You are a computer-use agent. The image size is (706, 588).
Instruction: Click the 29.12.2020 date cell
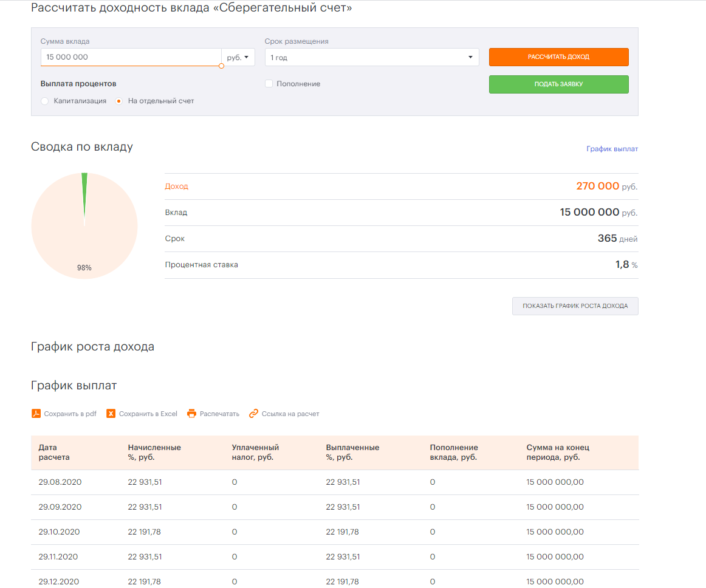58,582
